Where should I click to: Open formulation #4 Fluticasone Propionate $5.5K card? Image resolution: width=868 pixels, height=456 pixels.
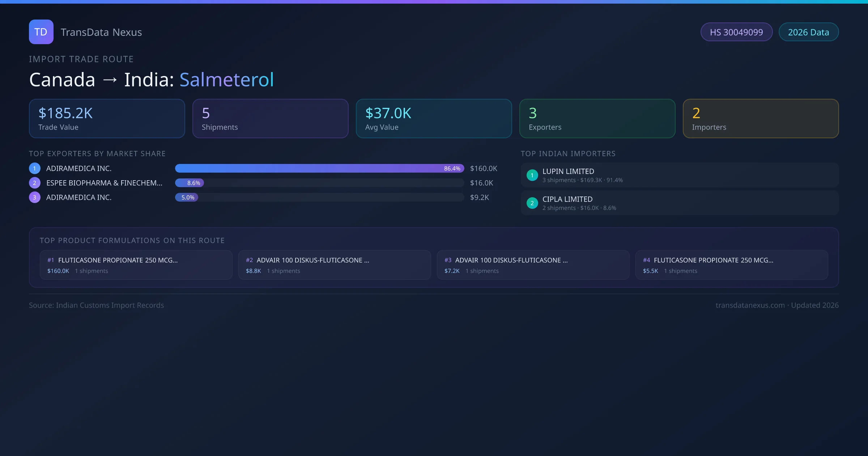731,265
